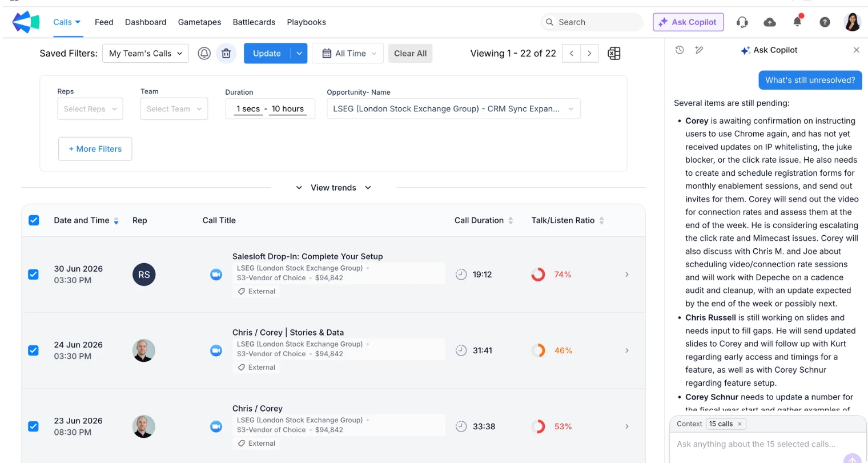The height and width of the screenshot is (476, 868).
Task: Expand the 23 Jun Chris / Corey row chevron
Action: pos(627,426)
